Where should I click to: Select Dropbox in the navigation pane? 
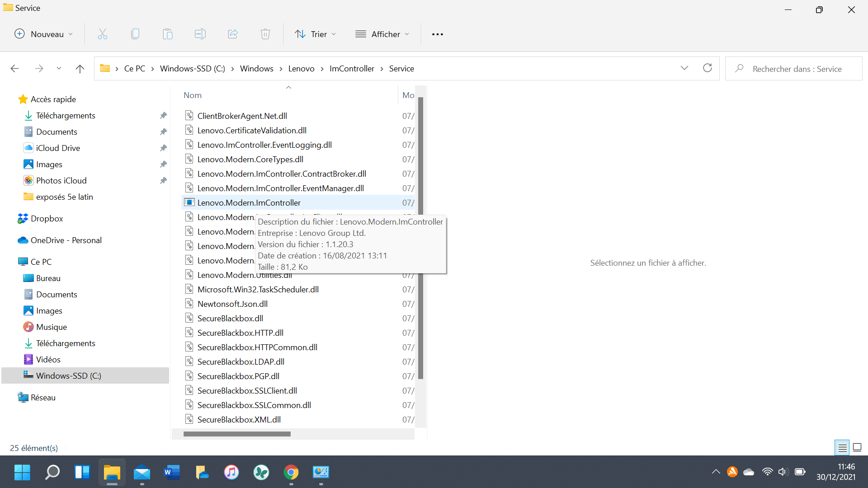47,219
